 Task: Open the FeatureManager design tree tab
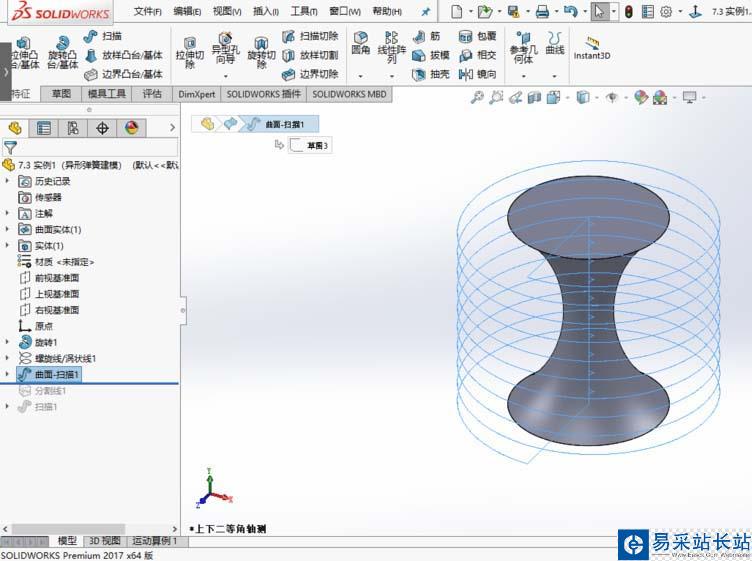[x=15, y=128]
